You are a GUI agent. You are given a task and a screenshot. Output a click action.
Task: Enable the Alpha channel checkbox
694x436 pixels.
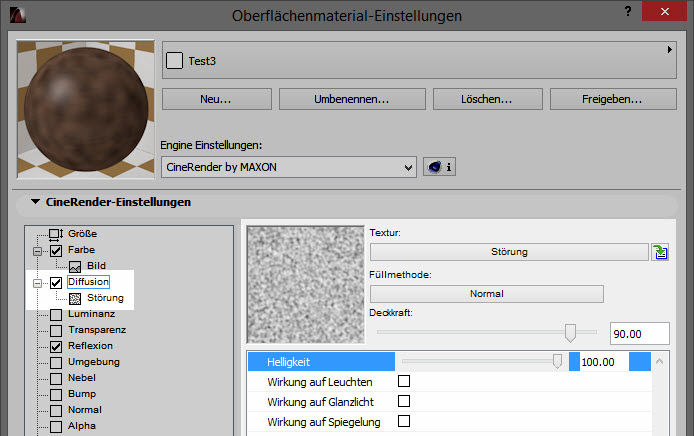tap(56, 426)
